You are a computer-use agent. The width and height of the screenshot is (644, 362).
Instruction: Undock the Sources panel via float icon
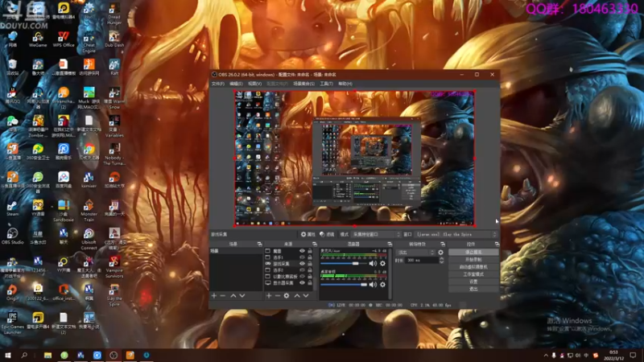[x=314, y=245]
